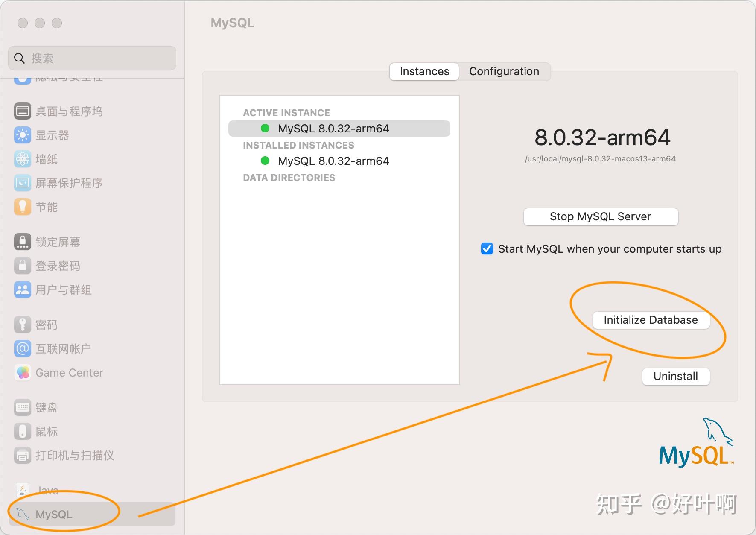Select MySQL 8.0.32-arm64 under Installed Instances
The image size is (756, 535).
click(333, 161)
